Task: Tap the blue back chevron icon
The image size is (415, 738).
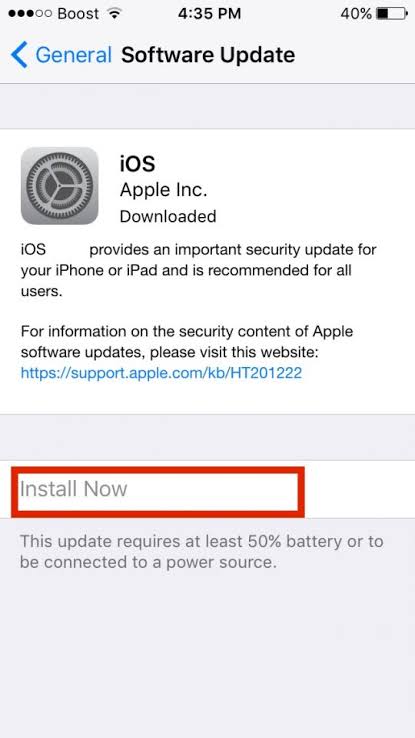Action: point(19,55)
